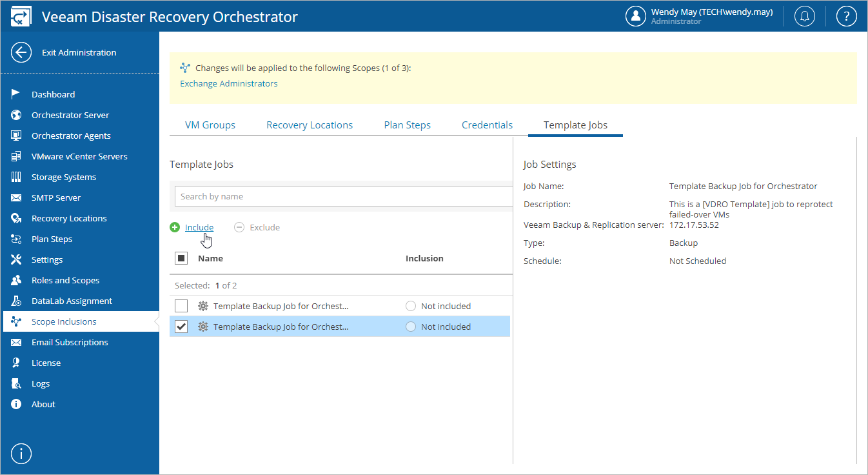Sort by the Inclusion column header
868x475 pixels.
(x=424, y=258)
